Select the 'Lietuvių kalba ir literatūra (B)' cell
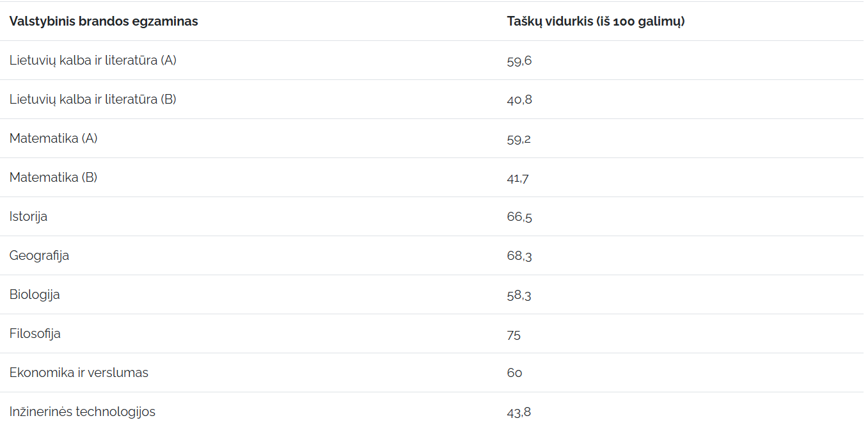The height and width of the screenshot is (425, 868). (x=93, y=99)
